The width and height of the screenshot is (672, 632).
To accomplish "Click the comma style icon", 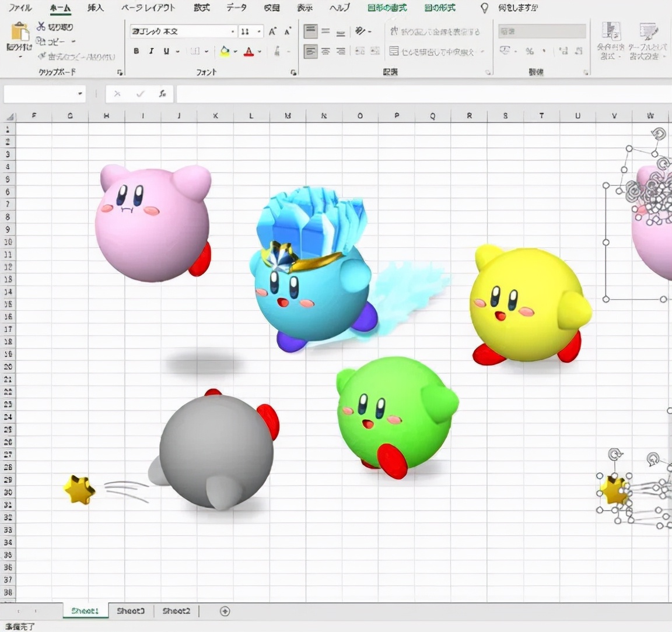I will (x=544, y=51).
